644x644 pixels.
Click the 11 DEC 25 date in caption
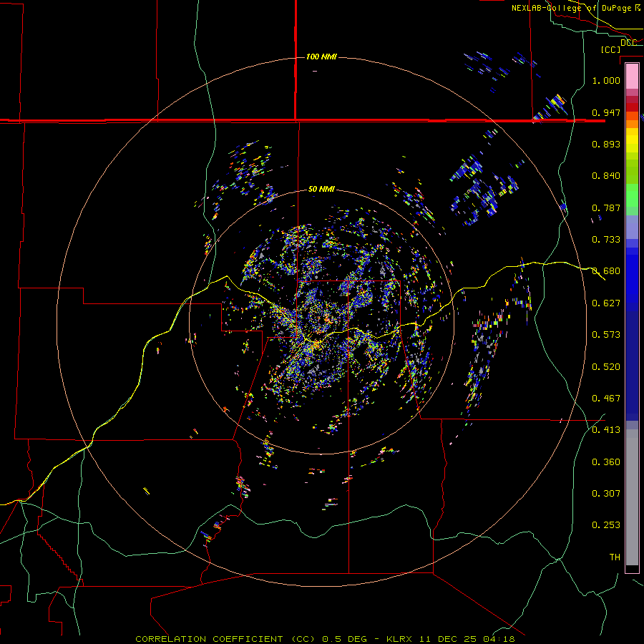point(448,639)
